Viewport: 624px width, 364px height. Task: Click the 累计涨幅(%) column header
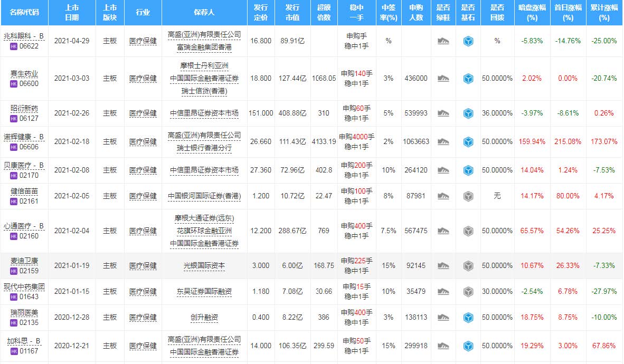(604, 13)
